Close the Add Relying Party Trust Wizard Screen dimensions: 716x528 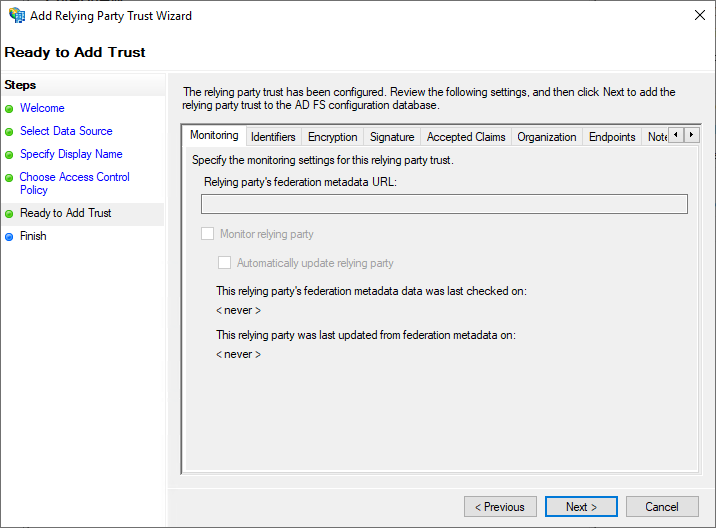[700, 15]
